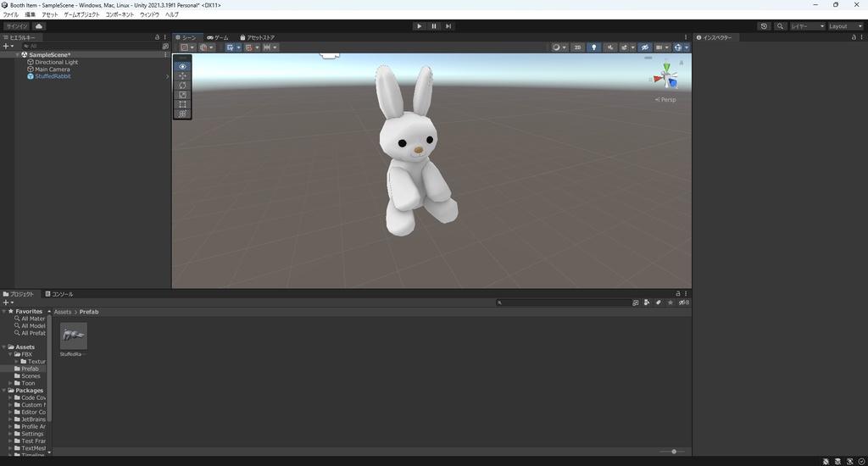Open the コンポーネント menu

(x=120, y=15)
